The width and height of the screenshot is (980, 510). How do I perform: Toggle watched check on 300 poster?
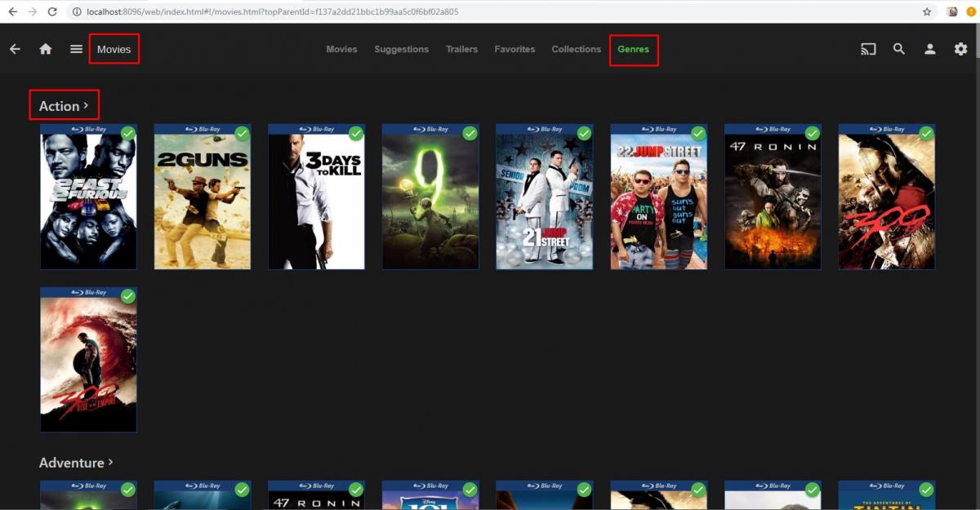click(x=926, y=133)
